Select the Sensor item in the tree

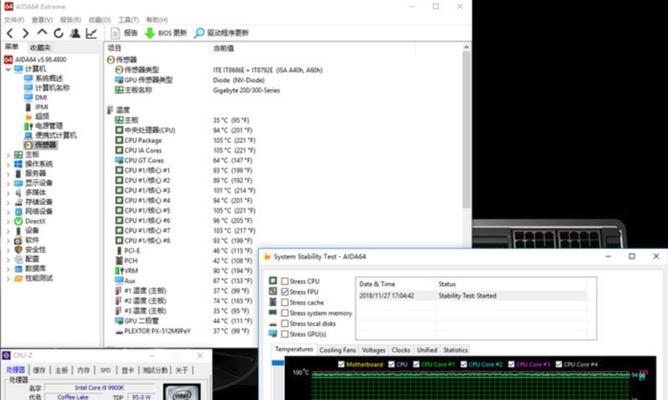45,145
